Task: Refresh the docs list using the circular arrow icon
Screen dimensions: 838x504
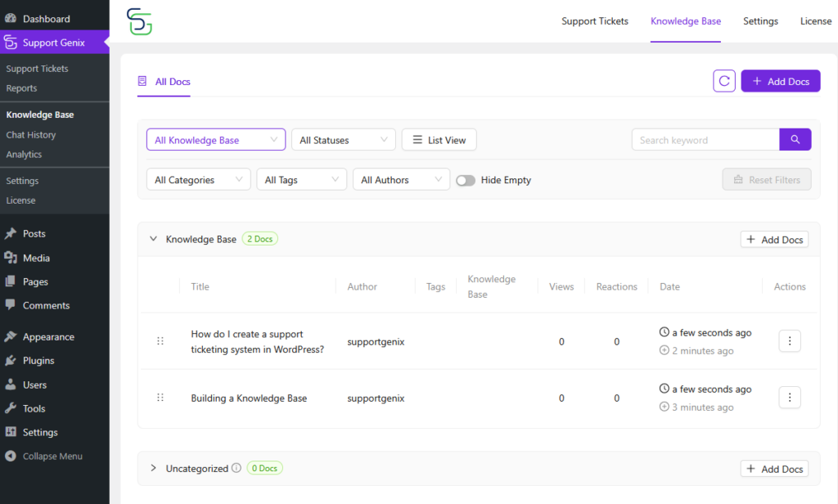Action: click(x=723, y=80)
